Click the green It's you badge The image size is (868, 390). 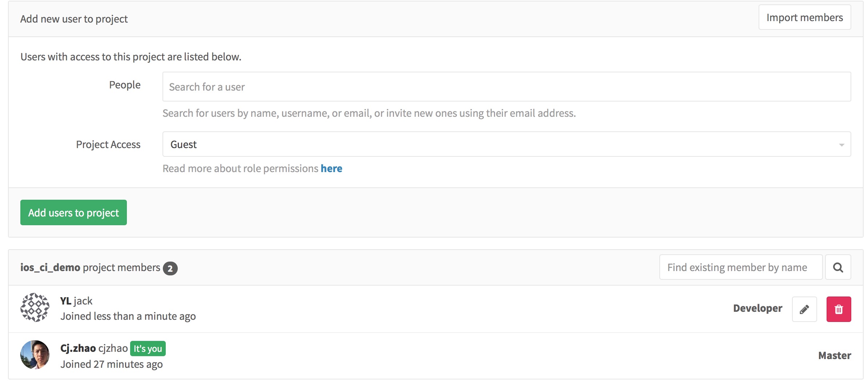pyautogui.click(x=148, y=348)
